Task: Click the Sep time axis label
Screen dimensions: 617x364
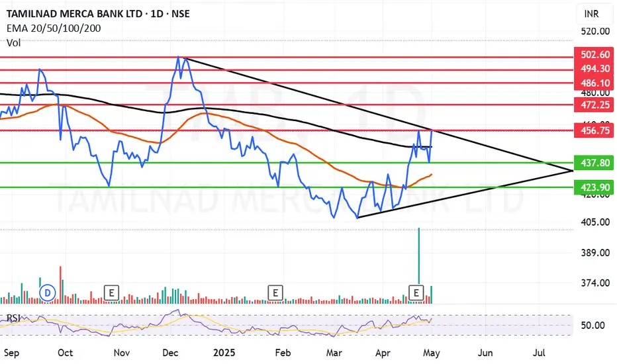Action: [11, 353]
